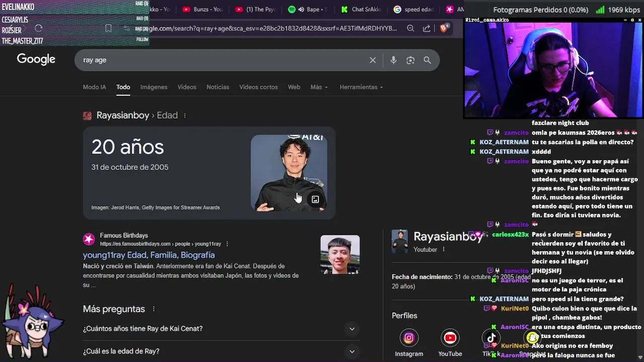644x362 pixels.
Task: Open the Más dropdown menu
Action: pyautogui.click(x=319, y=87)
